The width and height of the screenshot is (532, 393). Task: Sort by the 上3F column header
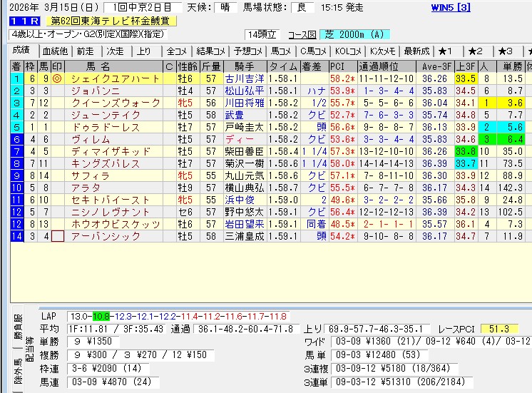pyautogui.click(x=466, y=66)
